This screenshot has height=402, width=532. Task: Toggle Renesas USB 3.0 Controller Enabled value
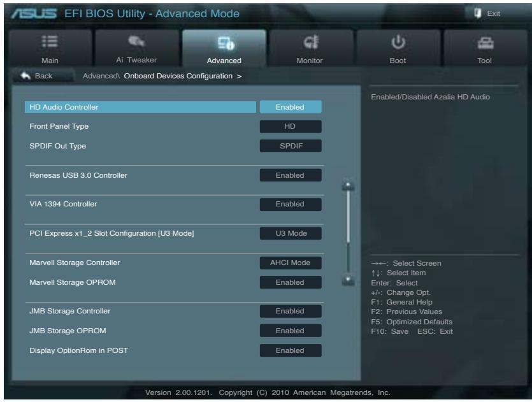[x=291, y=175]
